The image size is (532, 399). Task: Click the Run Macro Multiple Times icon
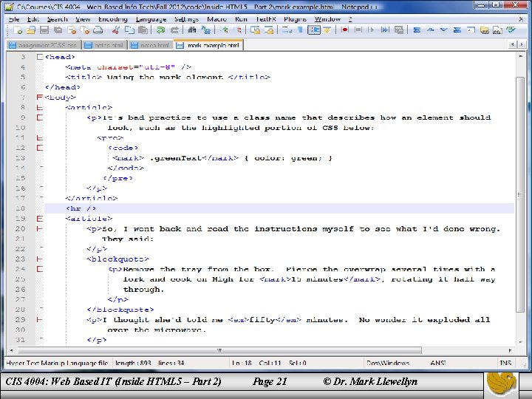(385, 30)
